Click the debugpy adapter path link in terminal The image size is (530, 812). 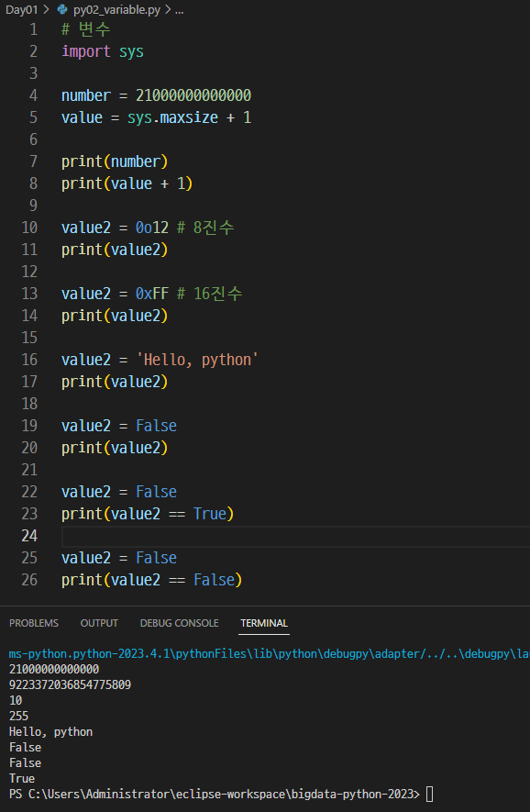click(x=270, y=653)
